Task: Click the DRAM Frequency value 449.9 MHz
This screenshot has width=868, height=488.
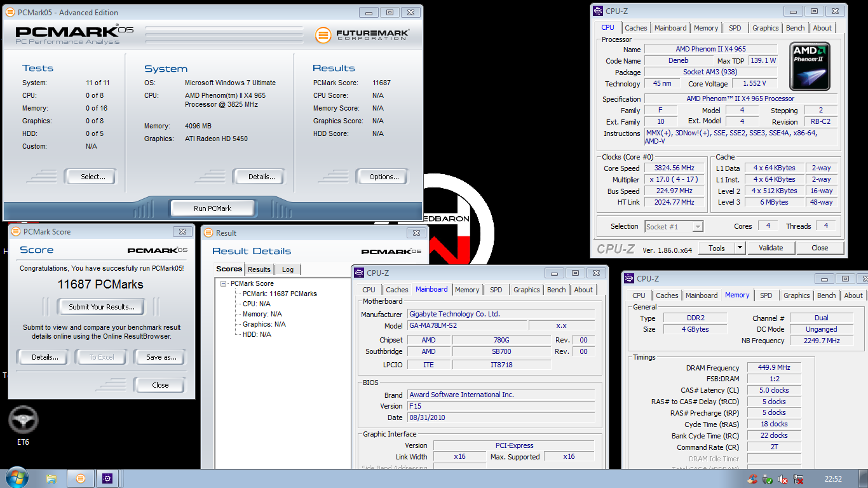Action: click(x=774, y=368)
